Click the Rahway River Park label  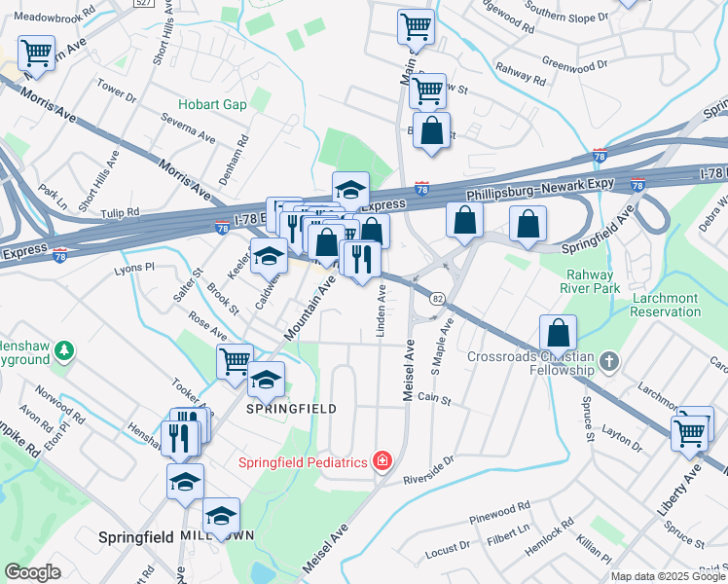(x=590, y=281)
